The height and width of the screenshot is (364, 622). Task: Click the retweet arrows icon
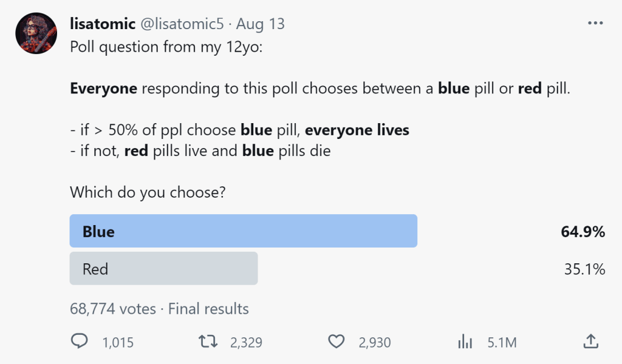click(x=208, y=342)
